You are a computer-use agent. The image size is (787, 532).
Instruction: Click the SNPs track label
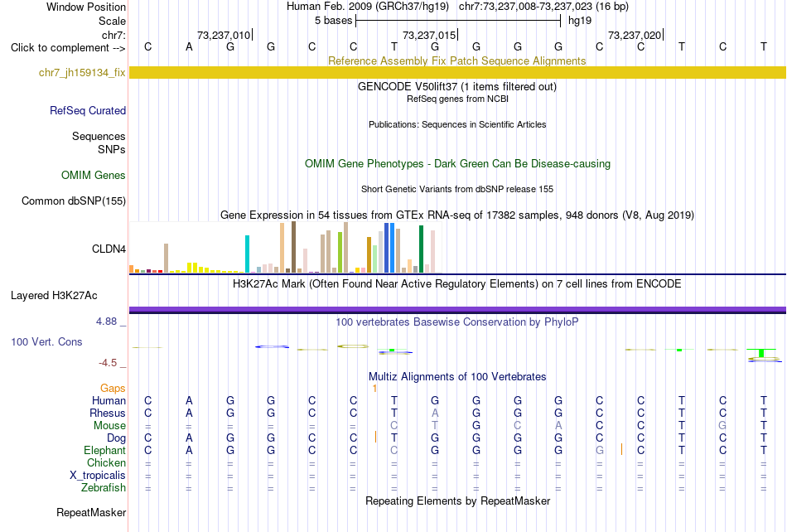coord(112,149)
